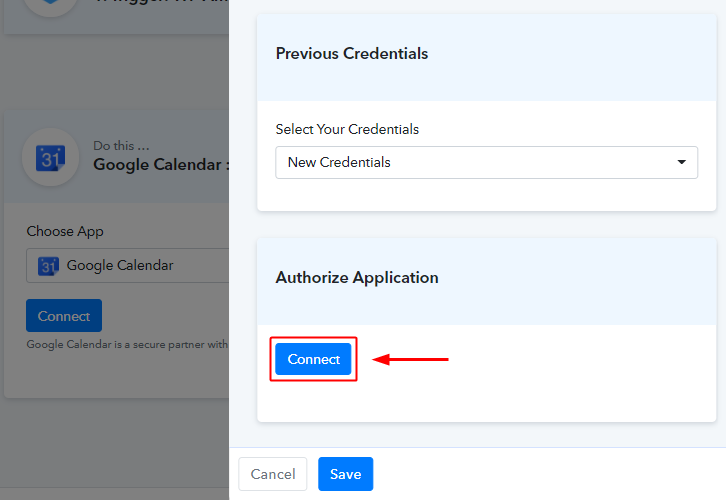Click the Choose App field label
Screen dimensions: 726x500
pos(65,231)
